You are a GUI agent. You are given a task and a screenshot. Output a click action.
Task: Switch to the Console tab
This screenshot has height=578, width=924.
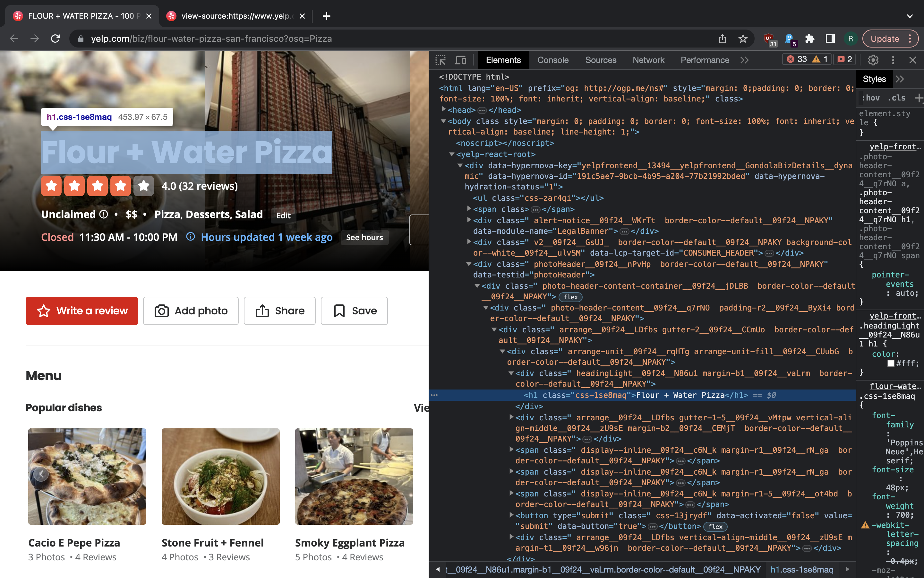point(553,60)
